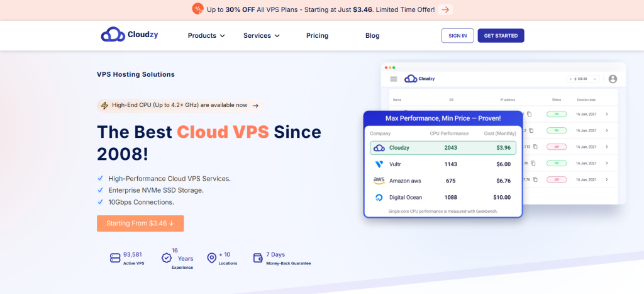The height and width of the screenshot is (294, 644).
Task: Click the server icon beside 93,581 Active VPS
Action: 115,258
